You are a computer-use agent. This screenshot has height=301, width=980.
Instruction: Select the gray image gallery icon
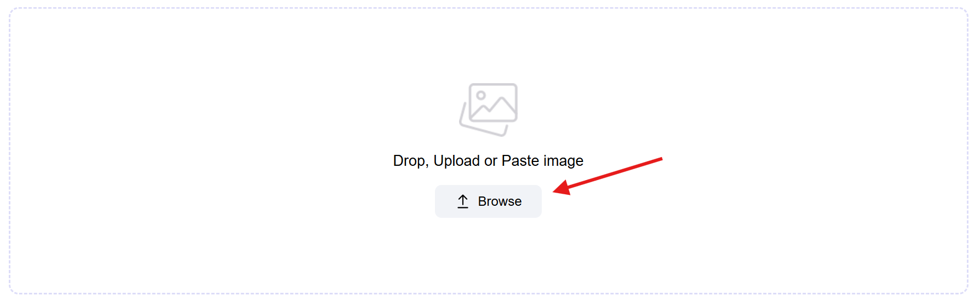488,109
